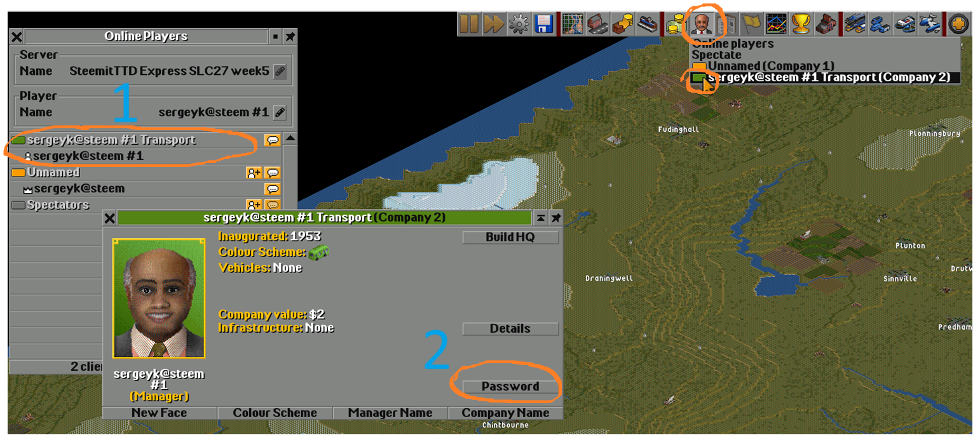Click the Build HQ button
The height and width of the screenshot is (440, 980).
510,237
